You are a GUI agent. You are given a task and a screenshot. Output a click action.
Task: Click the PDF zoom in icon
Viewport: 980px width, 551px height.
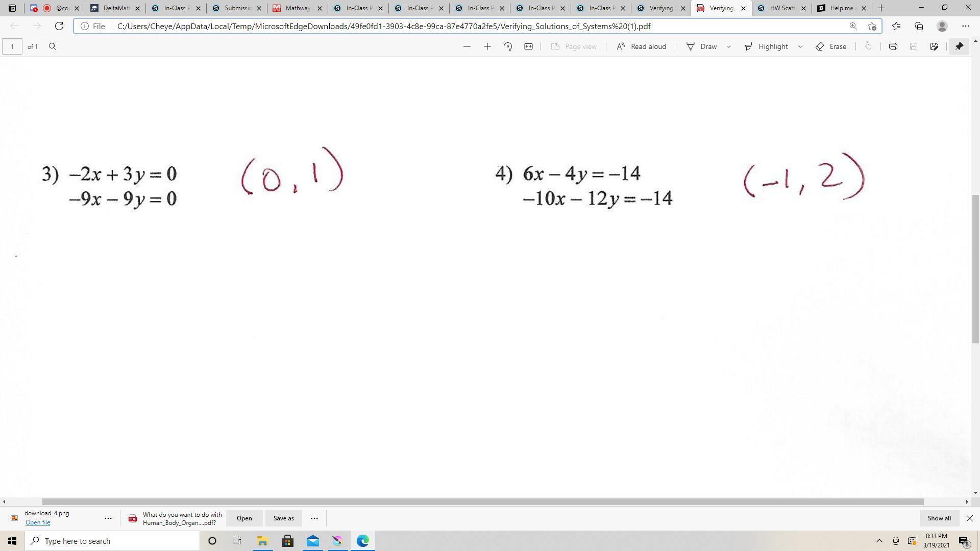coord(487,46)
